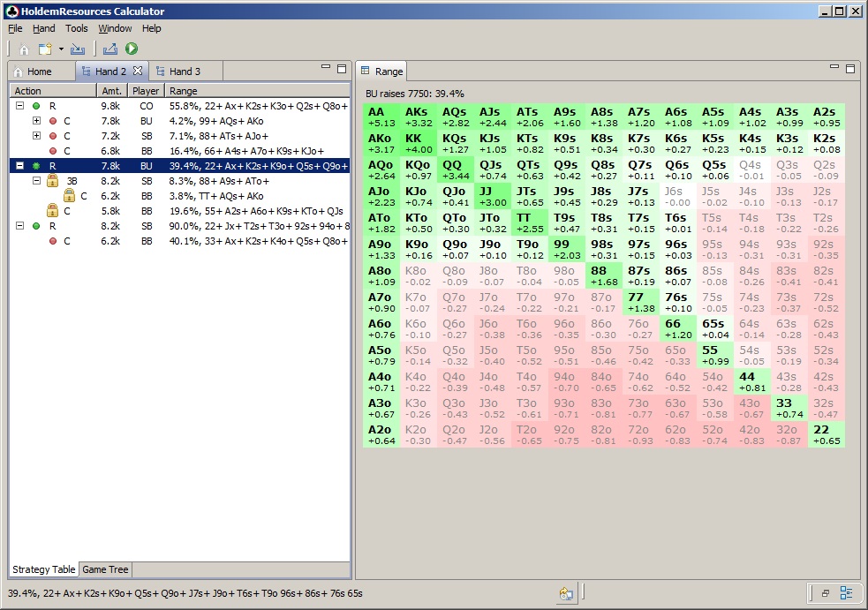Select the Range tab
This screenshot has height=610, width=868.
pyautogui.click(x=382, y=72)
